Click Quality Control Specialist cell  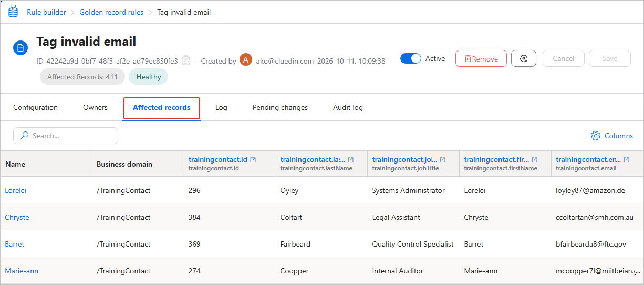point(413,244)
